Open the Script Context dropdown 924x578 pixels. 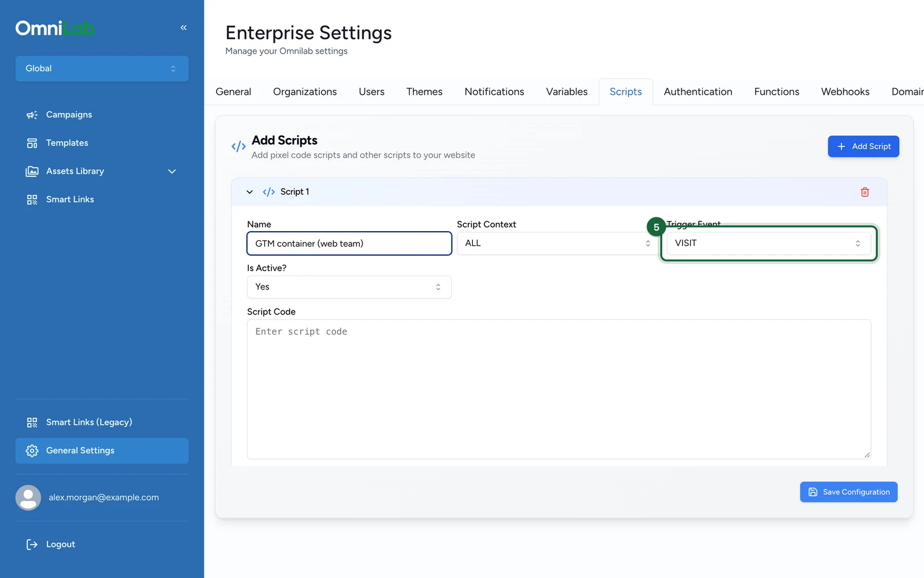pos(557,243)
